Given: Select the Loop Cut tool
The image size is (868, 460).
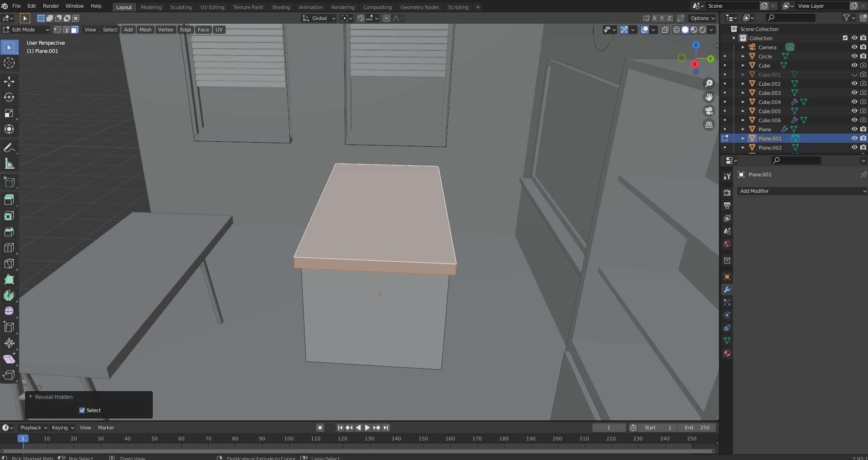Looking at the screenshot, I should (x=9, y=248).
